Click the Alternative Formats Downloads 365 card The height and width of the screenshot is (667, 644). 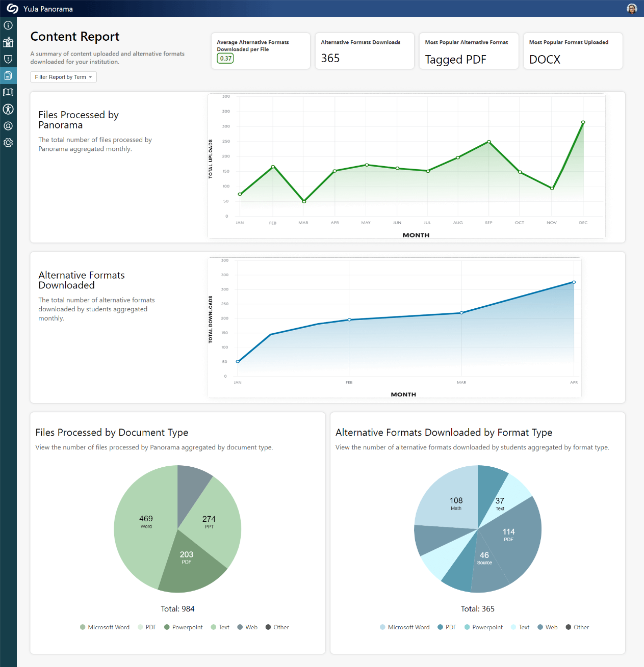click(365, 51)
